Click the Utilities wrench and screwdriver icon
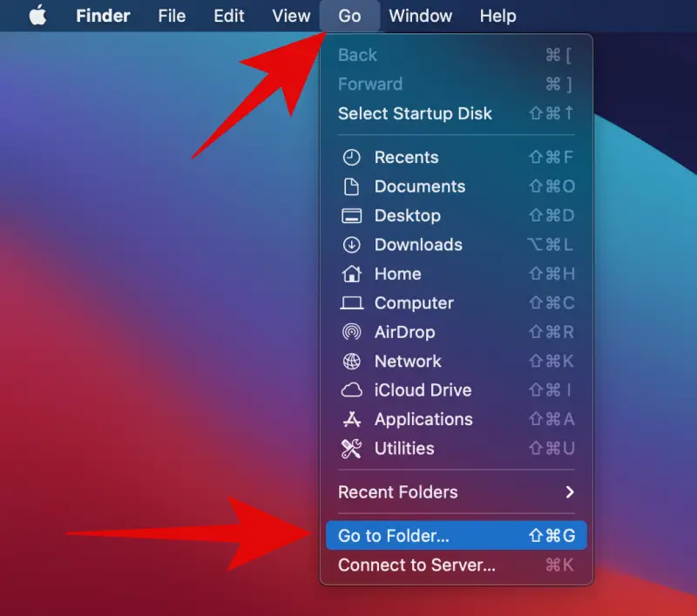697x616 pixels. [x=351, y=449]
